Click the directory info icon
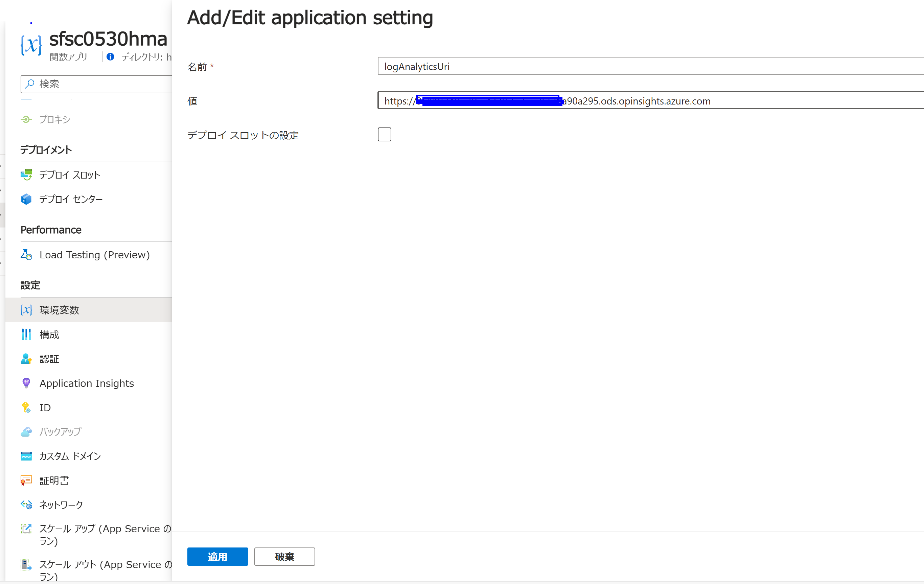This screenshot has height=584, width=924. tap(110, 57)
